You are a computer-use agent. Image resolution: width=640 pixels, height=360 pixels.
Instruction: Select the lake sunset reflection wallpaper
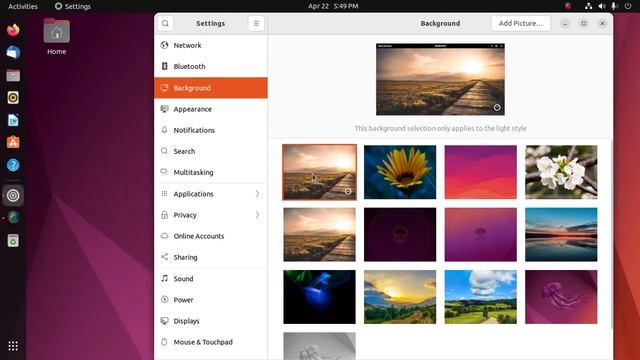point(561,235)
